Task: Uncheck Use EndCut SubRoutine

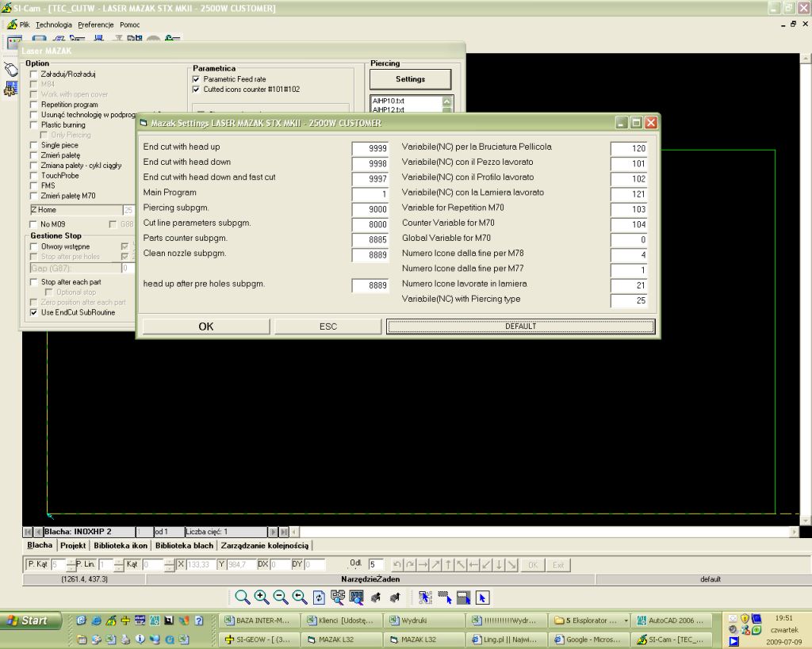Action: coord(33,312)
